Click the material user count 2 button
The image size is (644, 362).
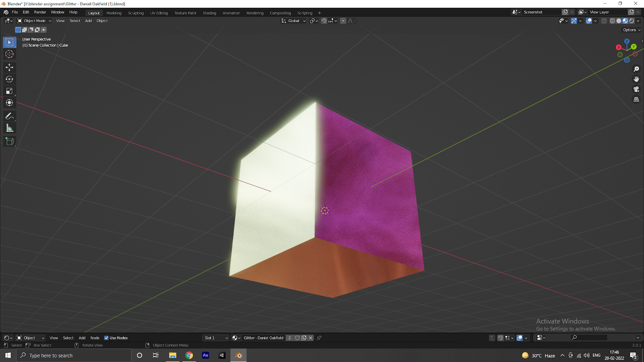[289, 338]
